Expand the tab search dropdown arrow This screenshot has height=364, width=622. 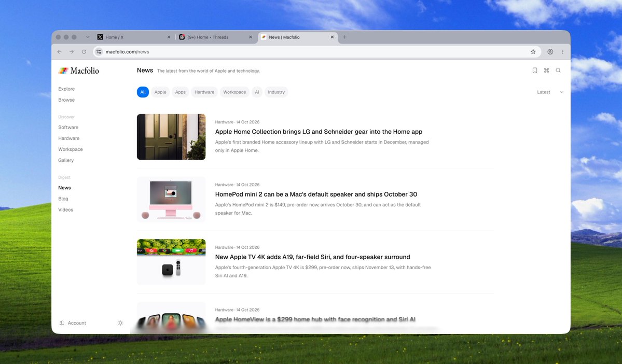pos(88,37)
